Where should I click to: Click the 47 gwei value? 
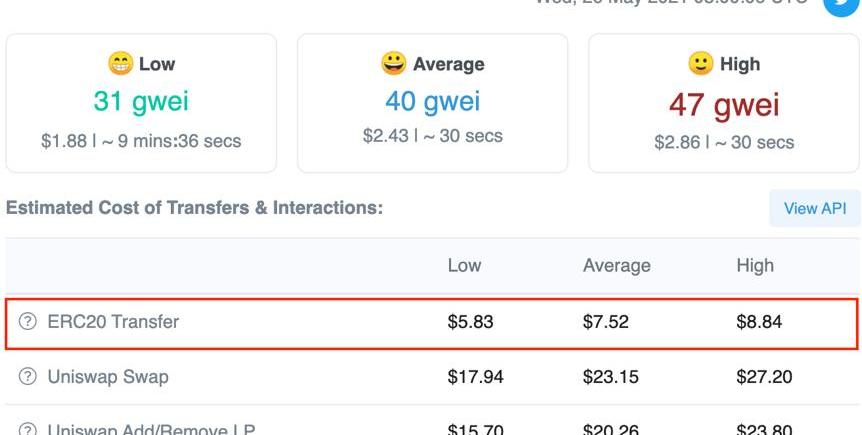[x=724, y=104]
